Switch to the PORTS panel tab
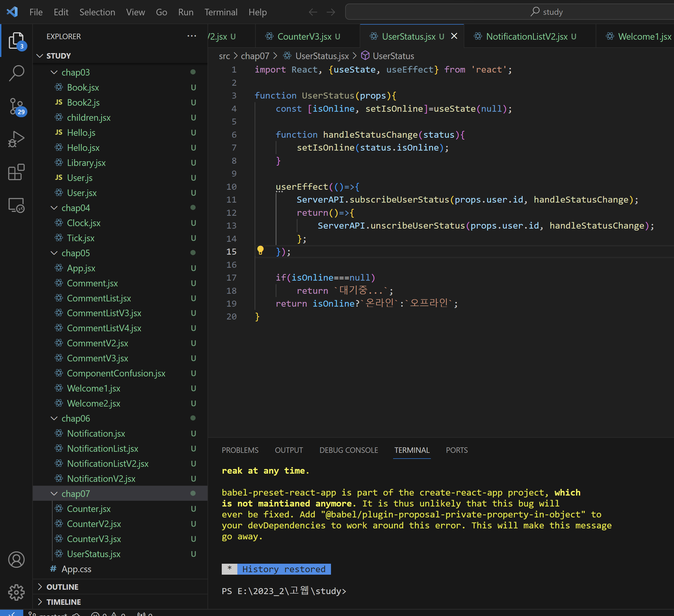This screenshot has height=616, width=674. tap(457, 450)
